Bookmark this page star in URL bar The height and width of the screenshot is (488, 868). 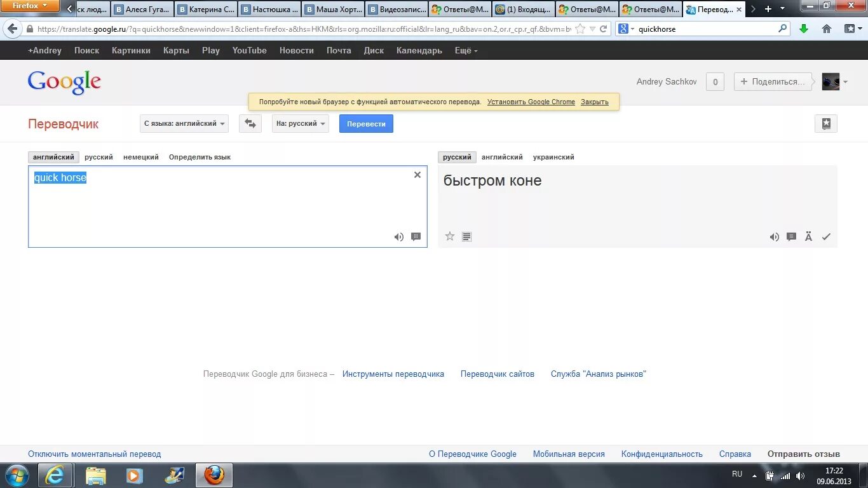pyautogui.click(x=580, y=29)
